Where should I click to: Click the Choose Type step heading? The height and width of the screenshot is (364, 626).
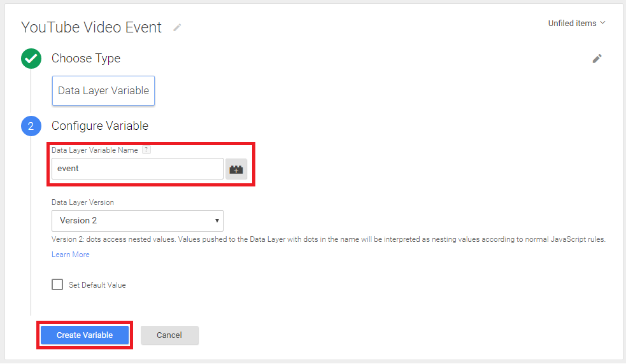coord(86,59)
